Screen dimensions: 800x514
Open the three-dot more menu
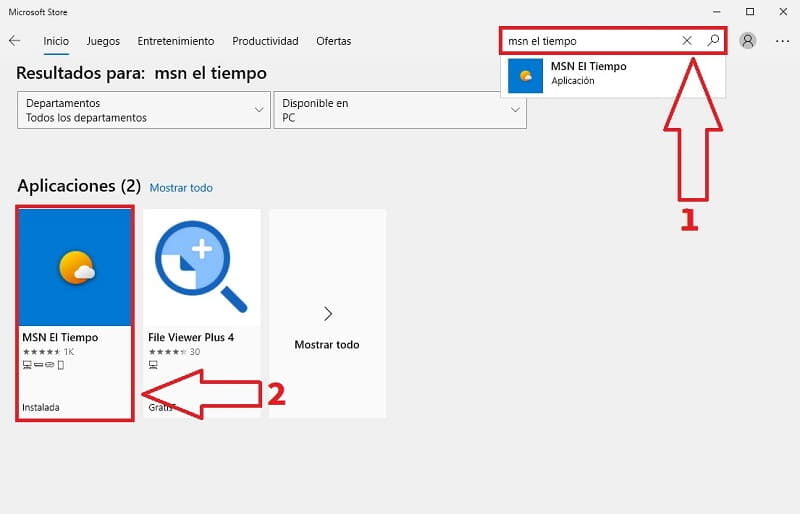(x=782, y=41)
